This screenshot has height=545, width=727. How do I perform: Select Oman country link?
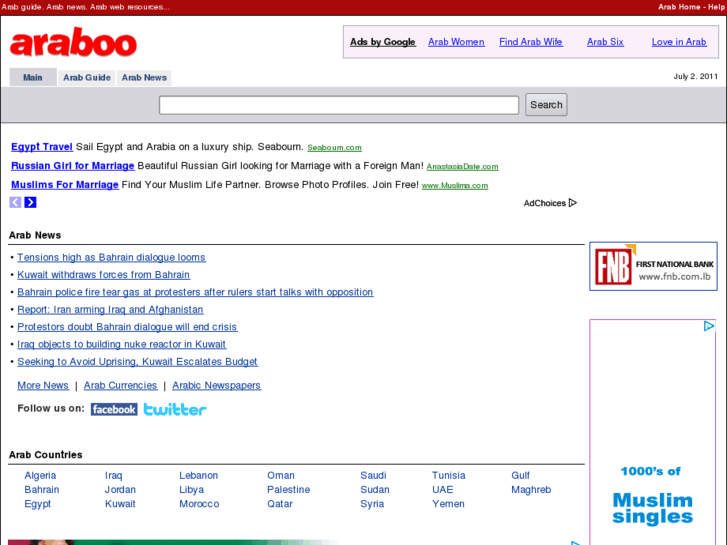click(x=281, y=475)
